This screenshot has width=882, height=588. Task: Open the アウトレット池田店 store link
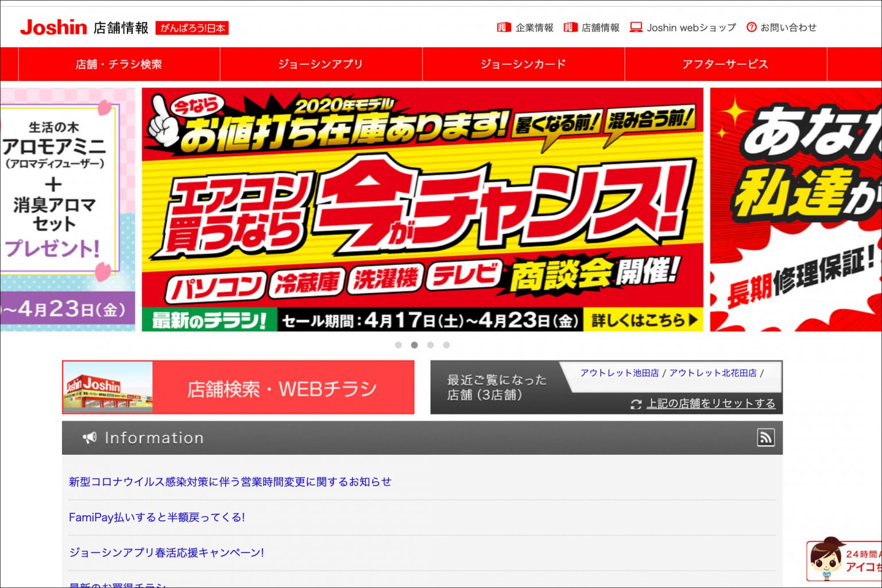coord(619,373)
